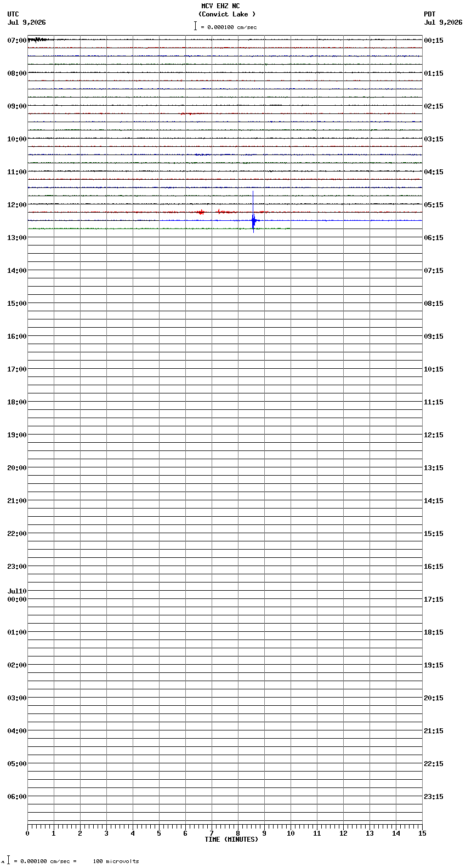Click the "08:00" UTC time label
This screenshot has height=868, width=466.
tap(17, 73)
